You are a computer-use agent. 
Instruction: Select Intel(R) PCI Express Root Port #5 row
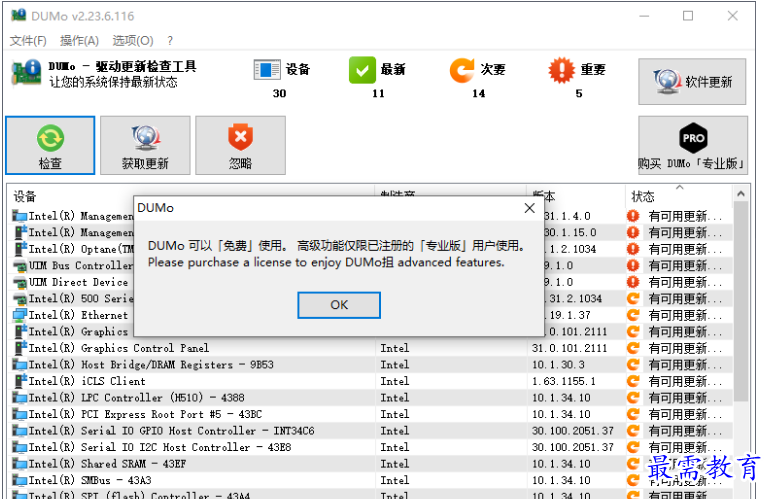tap(371, 415)
